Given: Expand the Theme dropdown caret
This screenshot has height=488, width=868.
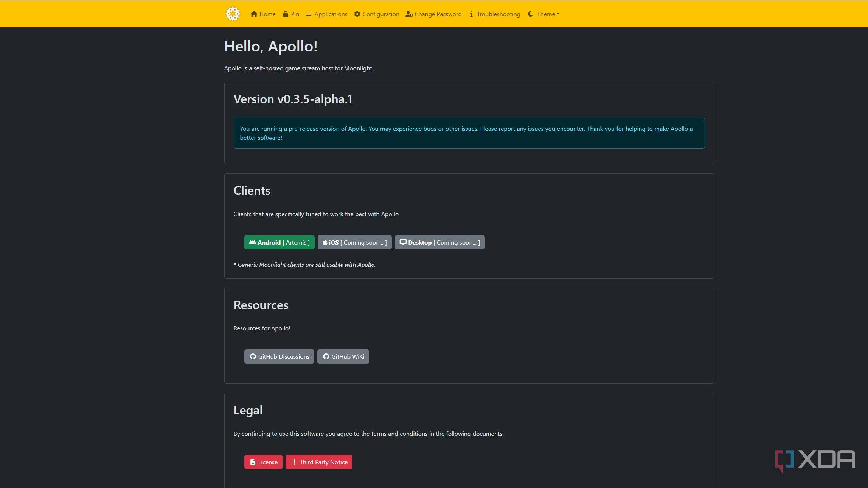Looking at the screenshot, I should coord(558,14).
